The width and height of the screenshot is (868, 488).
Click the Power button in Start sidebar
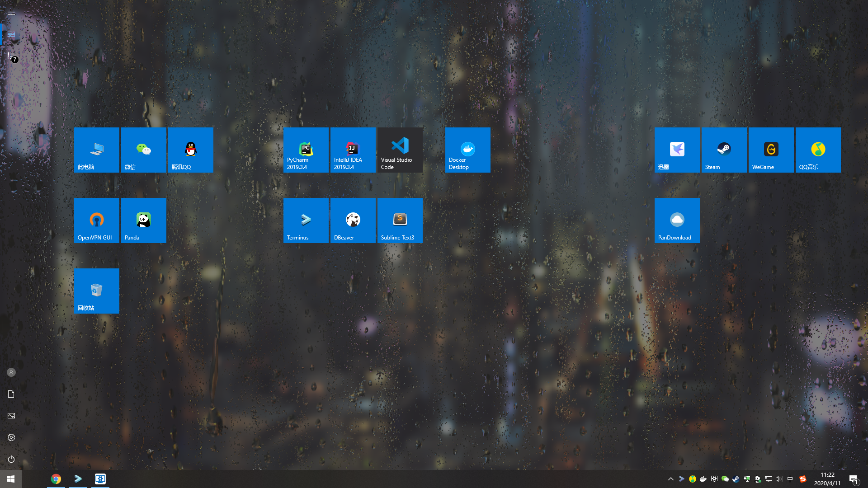[11, 459]
